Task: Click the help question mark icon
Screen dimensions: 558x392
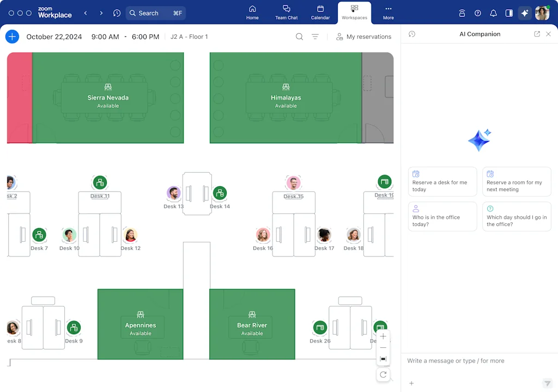Action: tap(478, 13)
